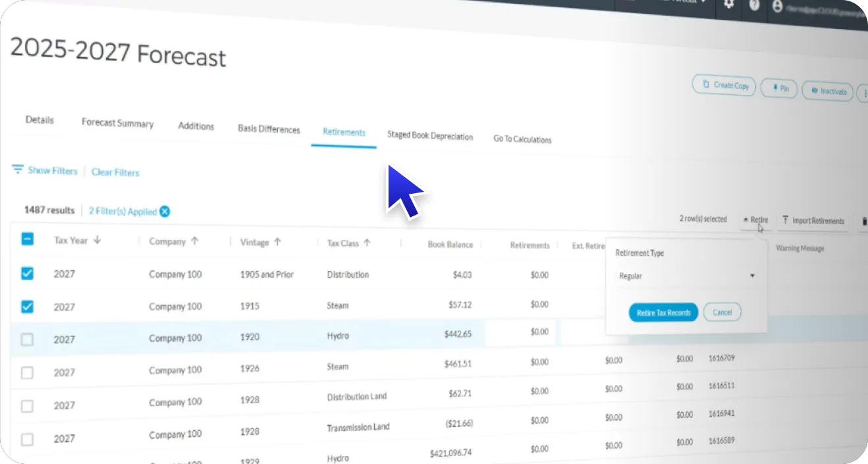Click the trash delete icon
This screenshot has height=464, width=868.
click(863, 223)
